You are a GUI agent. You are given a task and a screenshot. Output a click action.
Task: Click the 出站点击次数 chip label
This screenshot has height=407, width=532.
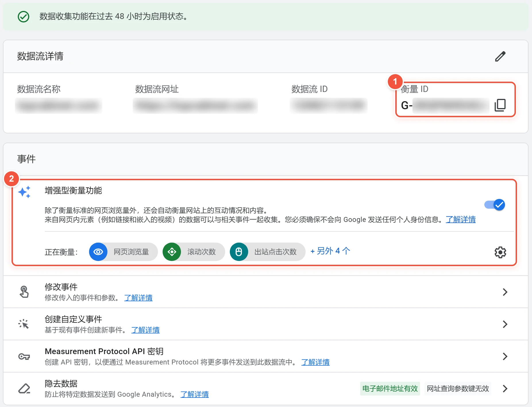click(275, 252)
